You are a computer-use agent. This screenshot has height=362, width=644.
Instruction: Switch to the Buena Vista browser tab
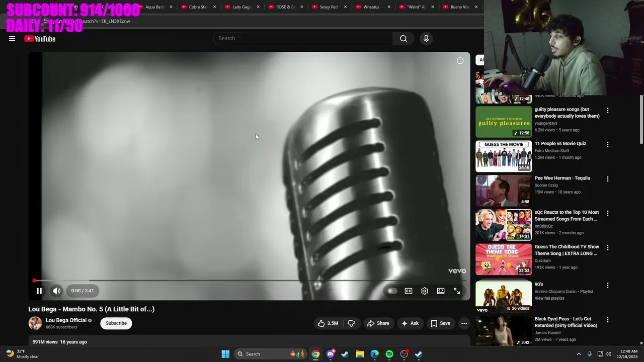459,7
